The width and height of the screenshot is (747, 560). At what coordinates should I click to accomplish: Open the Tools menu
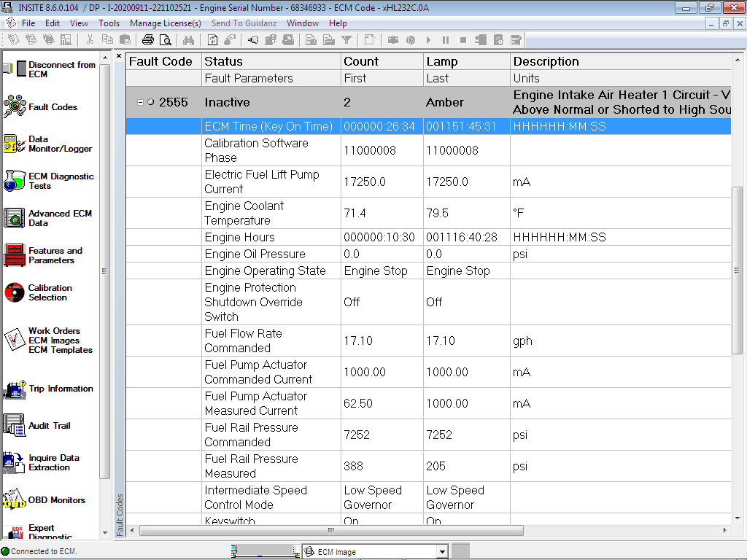(109, 23)
